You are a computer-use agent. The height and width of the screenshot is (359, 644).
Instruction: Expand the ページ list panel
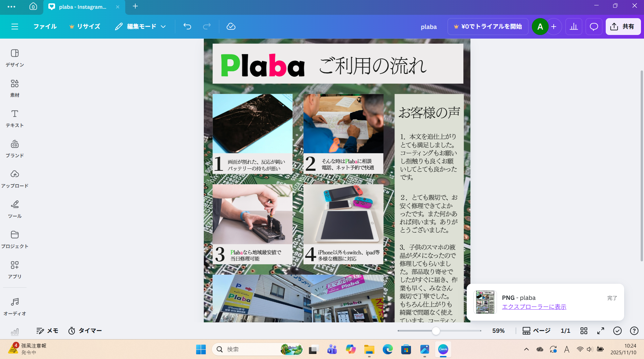pyautogui.click(x=536, y=331)
